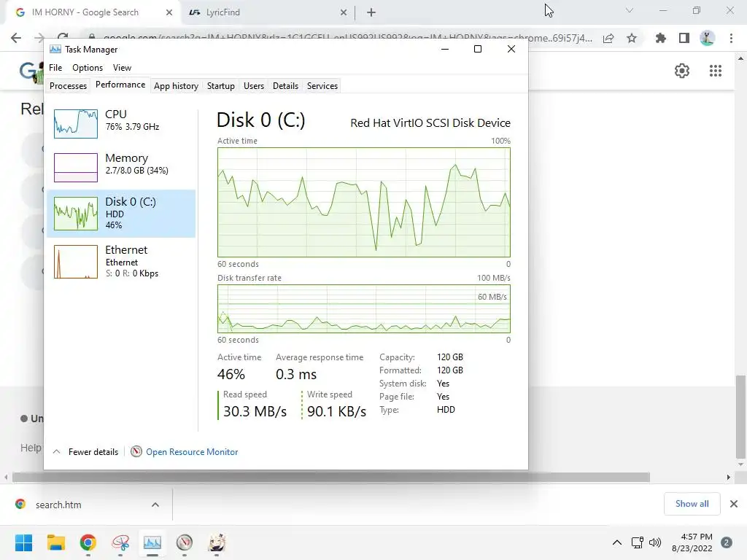This screenshot has width=747, height=560.
Task: Collapse view with Fewer details
Action: [x=86, y=452]
